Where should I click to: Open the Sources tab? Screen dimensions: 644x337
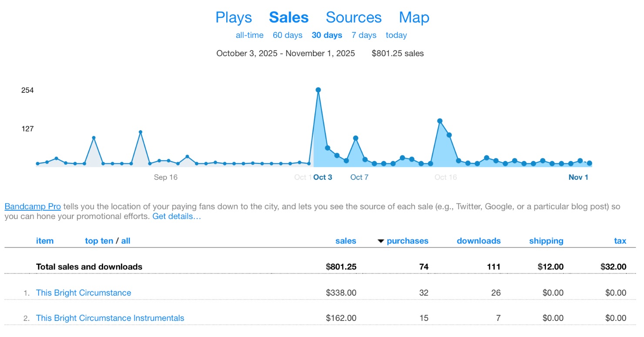pyautogui.click(x=353, y=17)
